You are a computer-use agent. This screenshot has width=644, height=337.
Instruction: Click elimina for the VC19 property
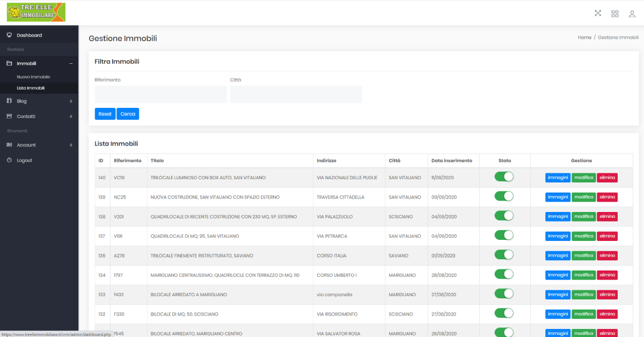click(607, 178)
